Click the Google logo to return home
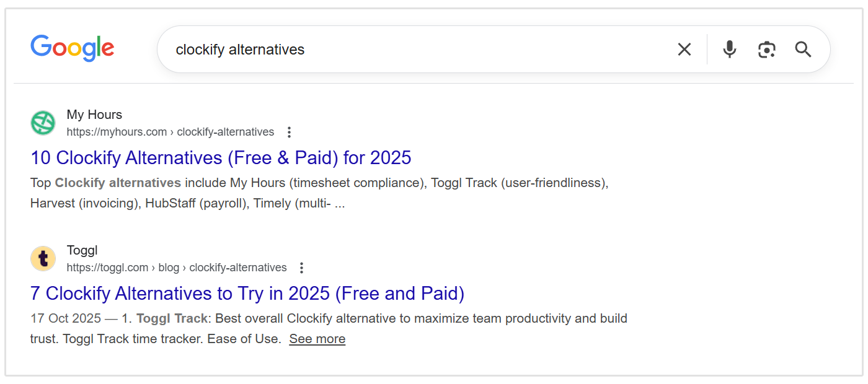868x384 pixels. pos(72,47)
